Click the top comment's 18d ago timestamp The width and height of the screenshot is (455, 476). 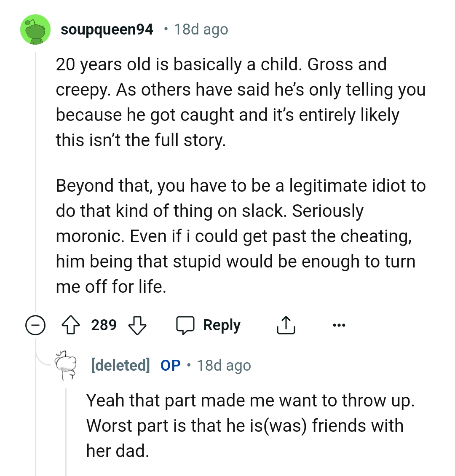click(x=201, y=29)
